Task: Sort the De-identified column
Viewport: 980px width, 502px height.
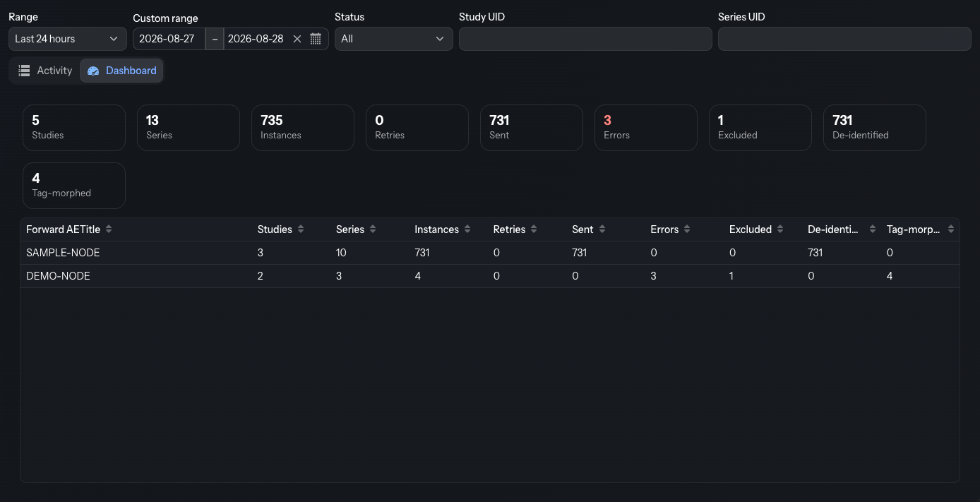Action: [x=873, y=229]
